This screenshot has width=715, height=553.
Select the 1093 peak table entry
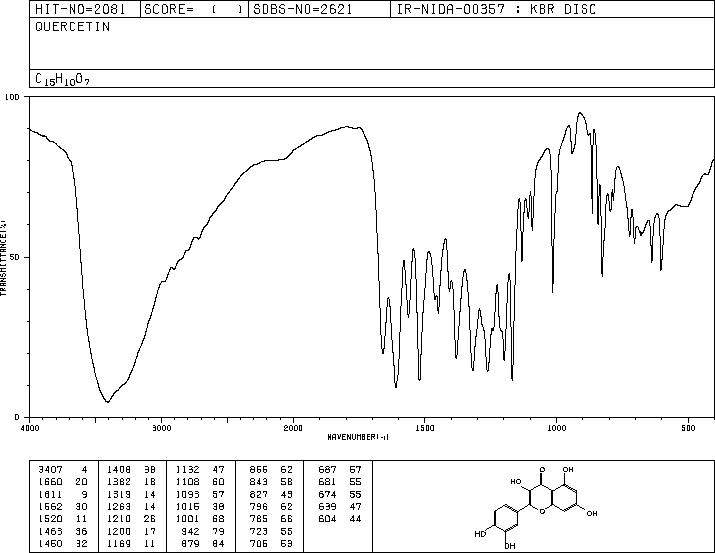200,495
